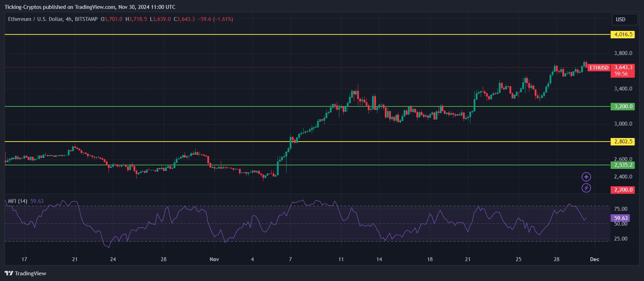The height and width of the screenshot is (281, 644).
Task: Select the 3,200.0 green price label
Action: (x=623, y=106)
